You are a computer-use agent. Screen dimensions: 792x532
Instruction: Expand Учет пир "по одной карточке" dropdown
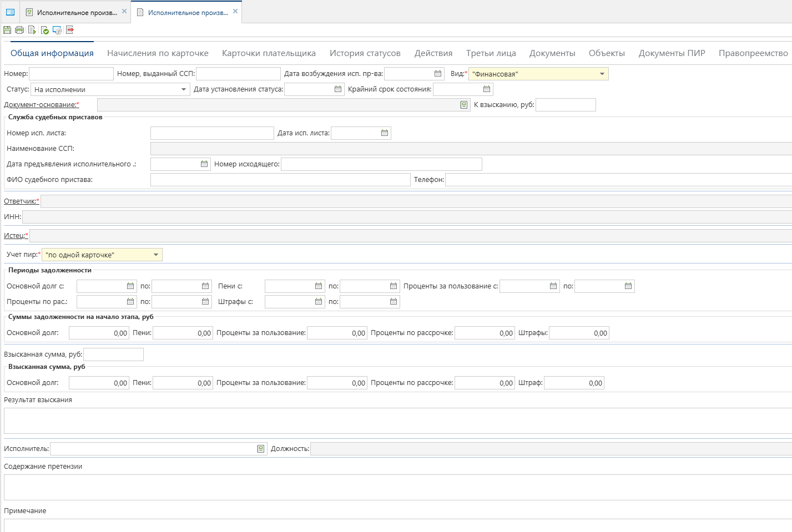(156, 255)
